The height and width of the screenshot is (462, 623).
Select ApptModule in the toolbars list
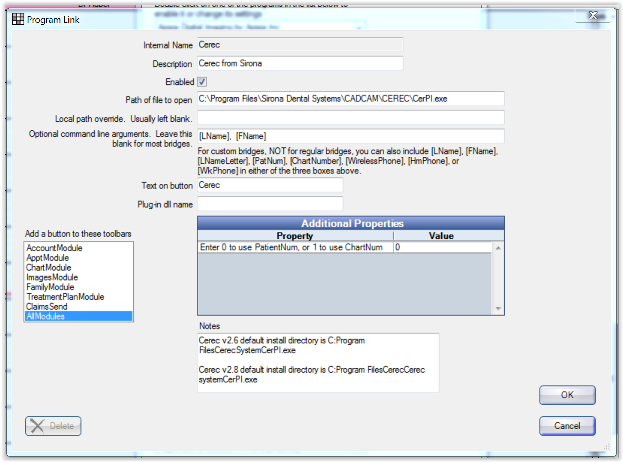coord(78,258)
